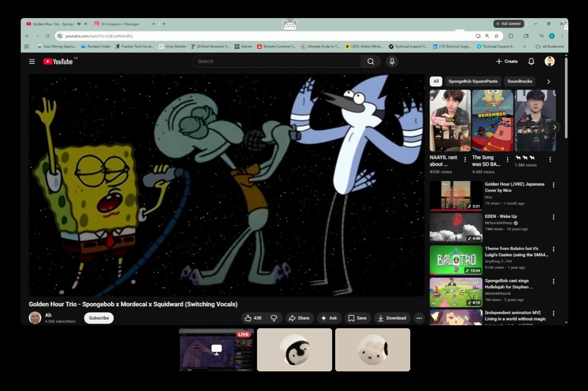Go forward in the browser
Viewport: 588px width, 391px height.
pos(37,36)
